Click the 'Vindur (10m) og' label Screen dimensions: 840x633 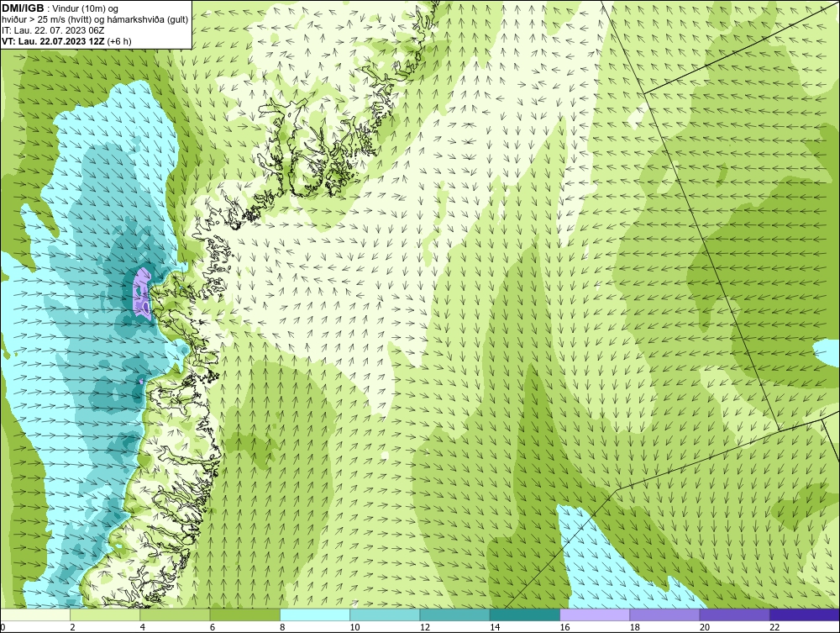[x=87, y=8]
